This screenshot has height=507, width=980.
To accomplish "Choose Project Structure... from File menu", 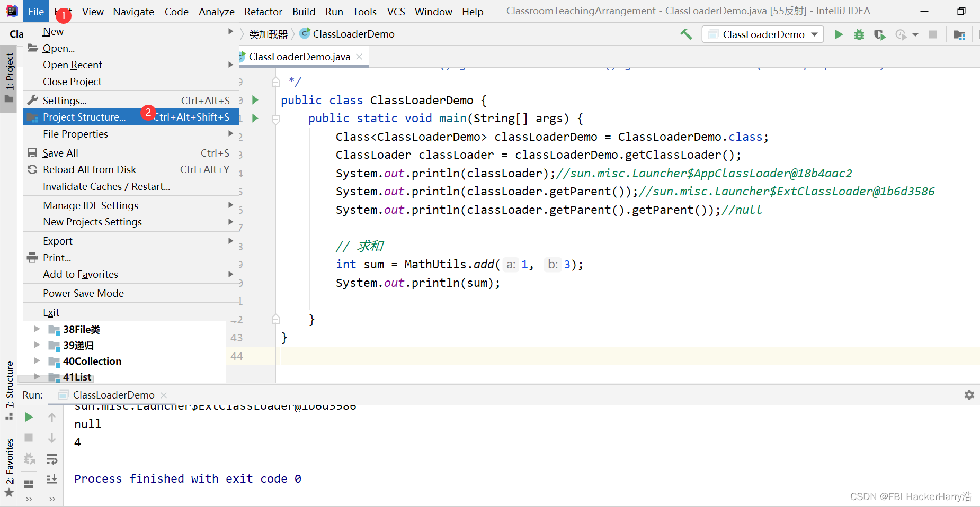I will coord(131,117).
